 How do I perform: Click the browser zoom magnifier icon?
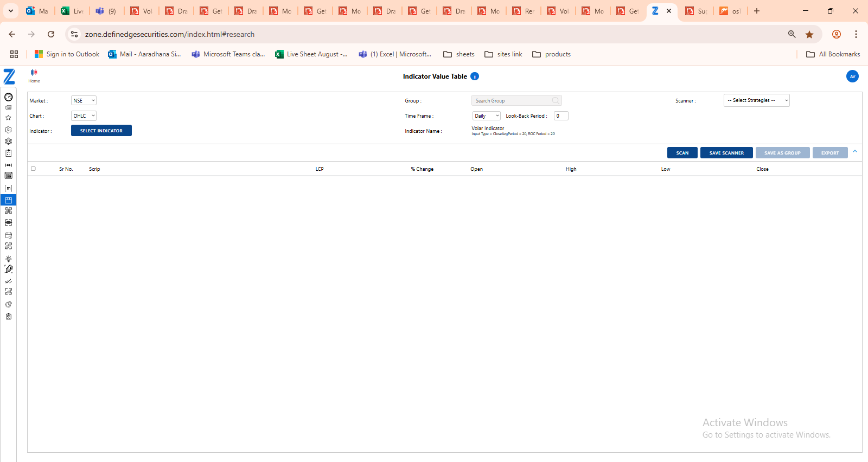tap(792, 34)
